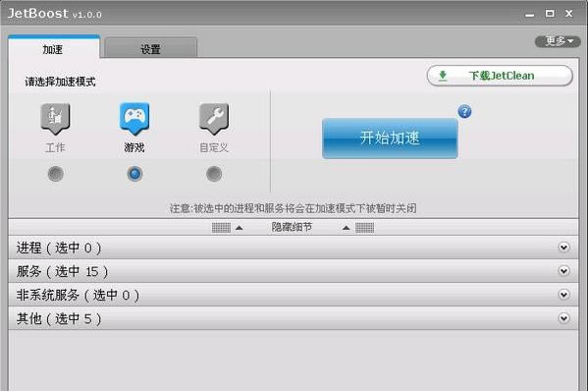The width and height of the screenshot is (588, 391).
Task: Collapse details via right up arrow
Action: [x=347, y=228]
